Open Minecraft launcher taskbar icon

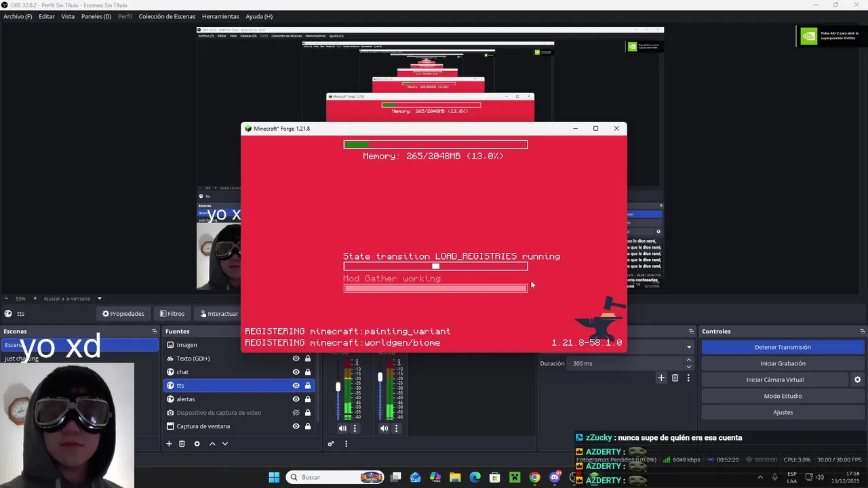515,477
